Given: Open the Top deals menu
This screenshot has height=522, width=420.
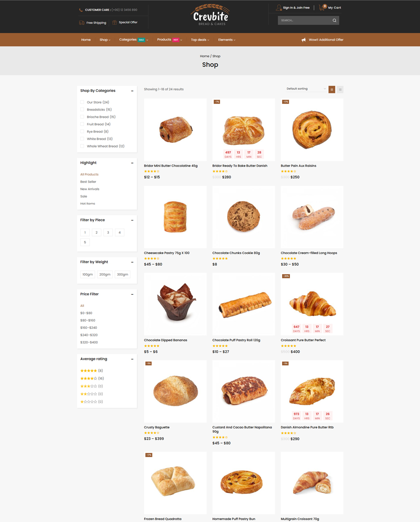Looking at the screenshot, I should (x=200, y=40).
